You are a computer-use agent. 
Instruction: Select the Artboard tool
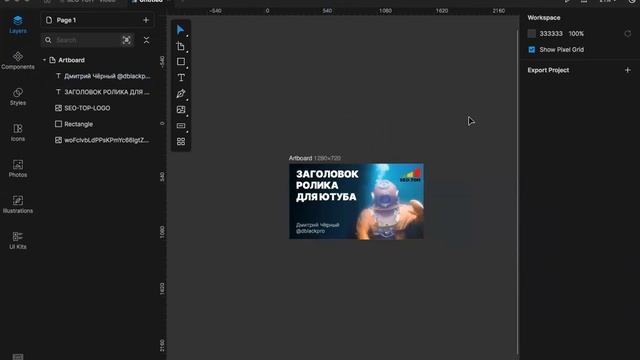(180, 46)
